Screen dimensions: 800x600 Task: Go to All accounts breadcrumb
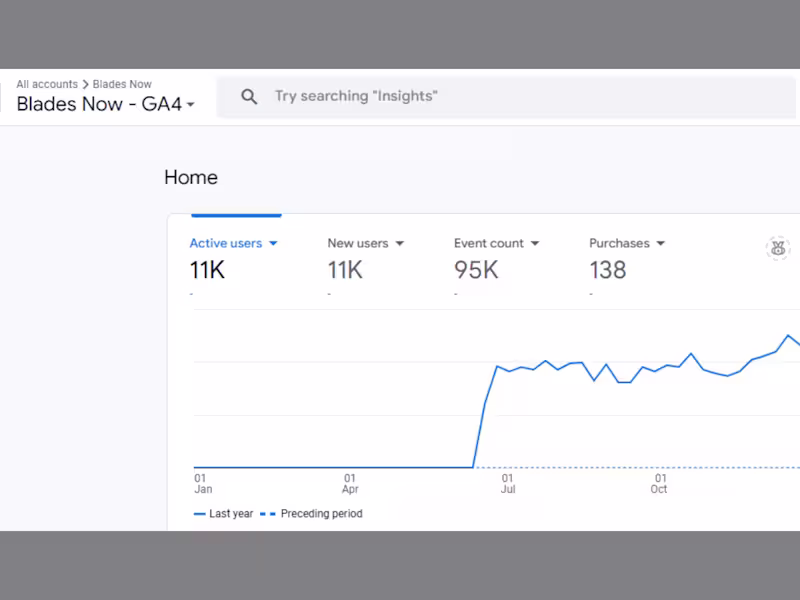(47, 84)
